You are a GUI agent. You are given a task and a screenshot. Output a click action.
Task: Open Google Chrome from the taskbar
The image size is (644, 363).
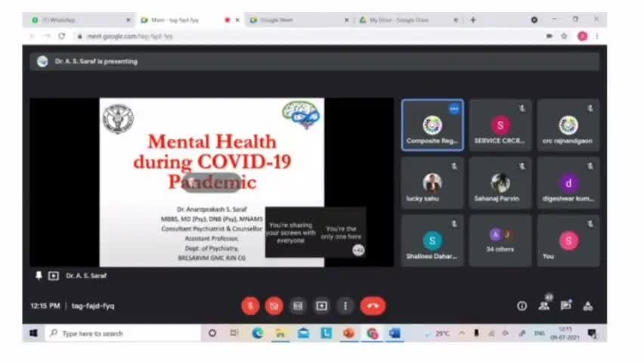tap(372, 334)
